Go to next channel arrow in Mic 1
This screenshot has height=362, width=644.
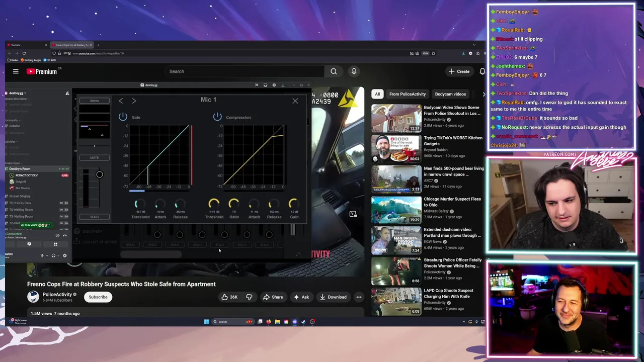(x=134, y=101)
